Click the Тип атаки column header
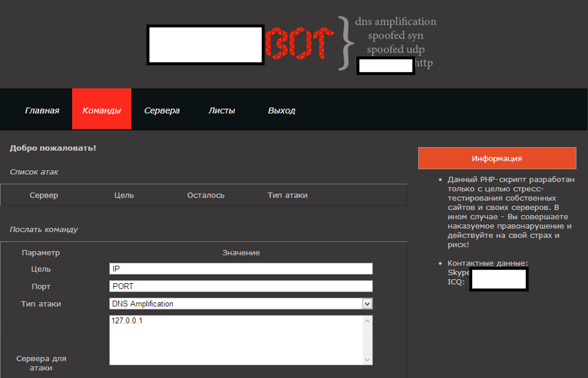 click(x=287, y=195)
